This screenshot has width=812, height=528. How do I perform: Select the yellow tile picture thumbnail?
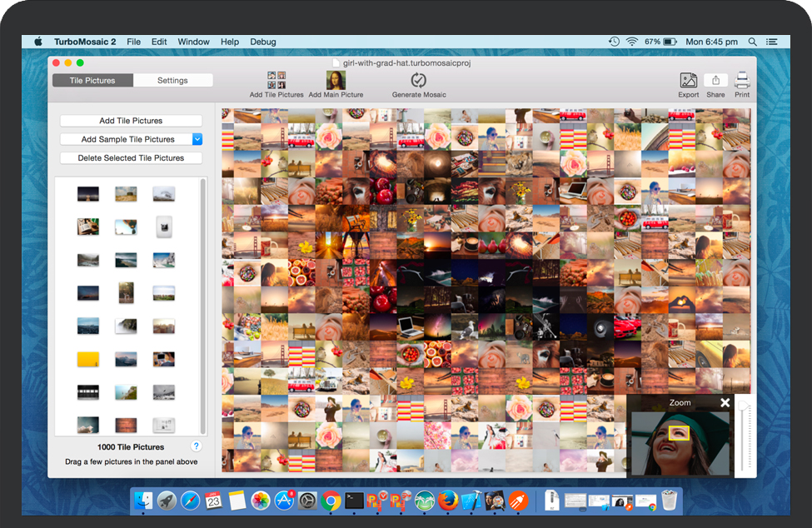point(88,359)
